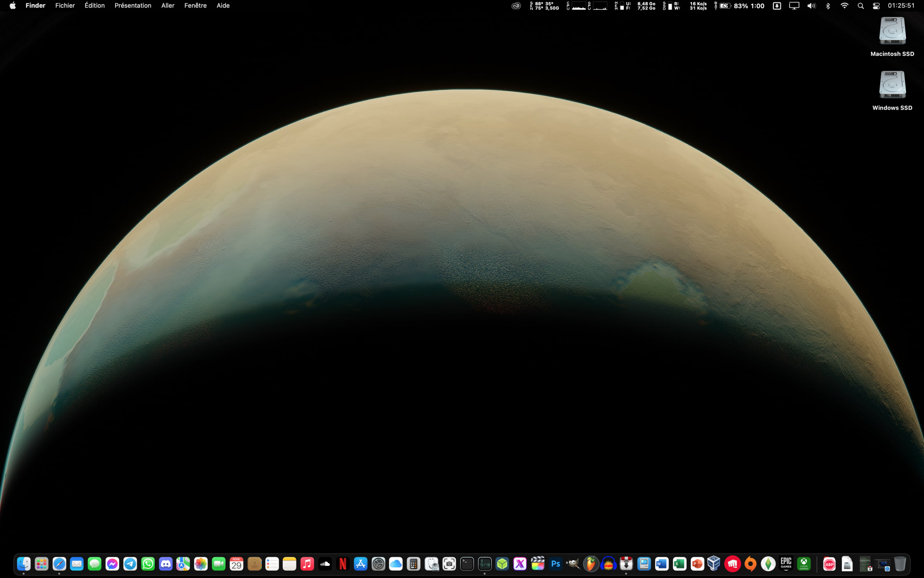Open System Preferences from the Dock
Screen dimensions: 924x578
coord(378,564)
